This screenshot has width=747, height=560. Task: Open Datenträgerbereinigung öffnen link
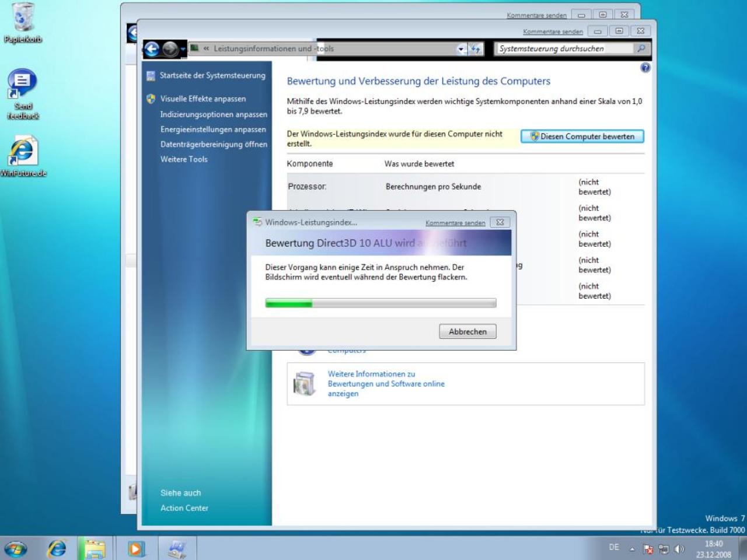coord(214,144)
